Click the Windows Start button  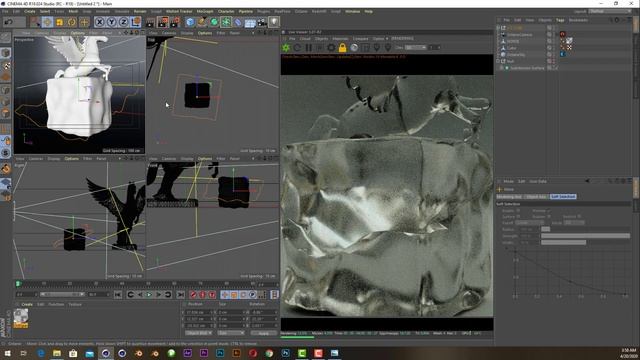(x=8, y=353)
